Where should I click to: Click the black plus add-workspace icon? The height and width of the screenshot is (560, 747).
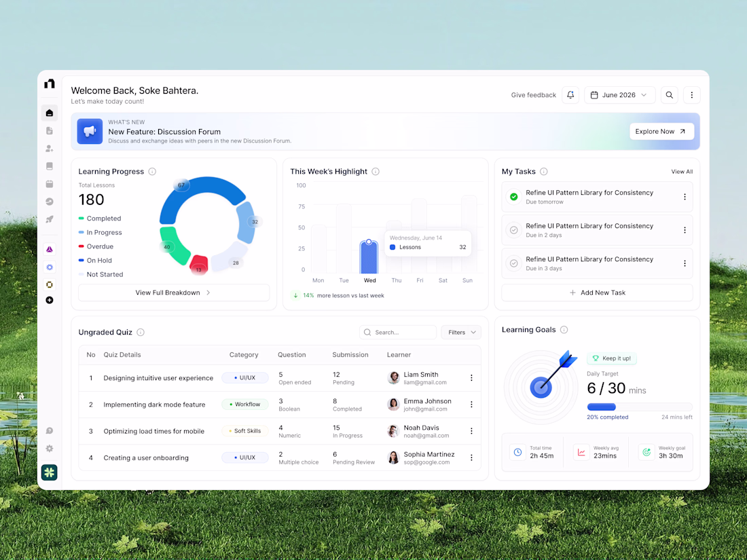(x=50, y=300)
